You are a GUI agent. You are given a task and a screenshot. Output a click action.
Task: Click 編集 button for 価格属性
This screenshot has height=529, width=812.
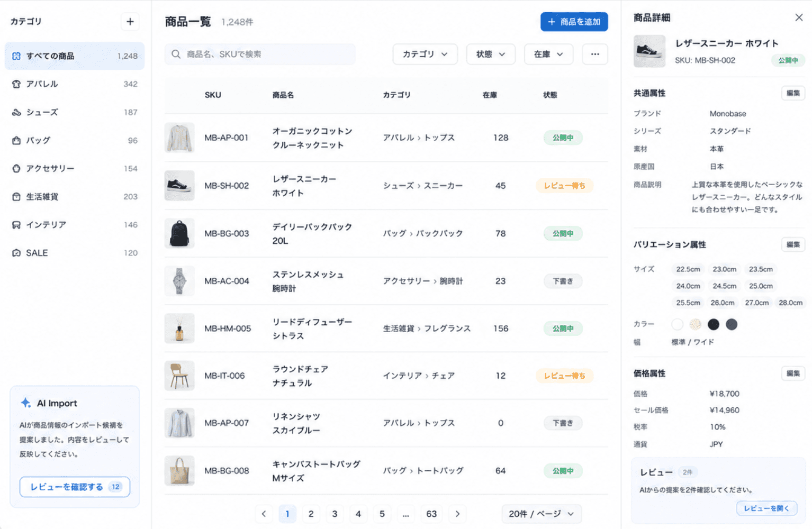(793, 373)
